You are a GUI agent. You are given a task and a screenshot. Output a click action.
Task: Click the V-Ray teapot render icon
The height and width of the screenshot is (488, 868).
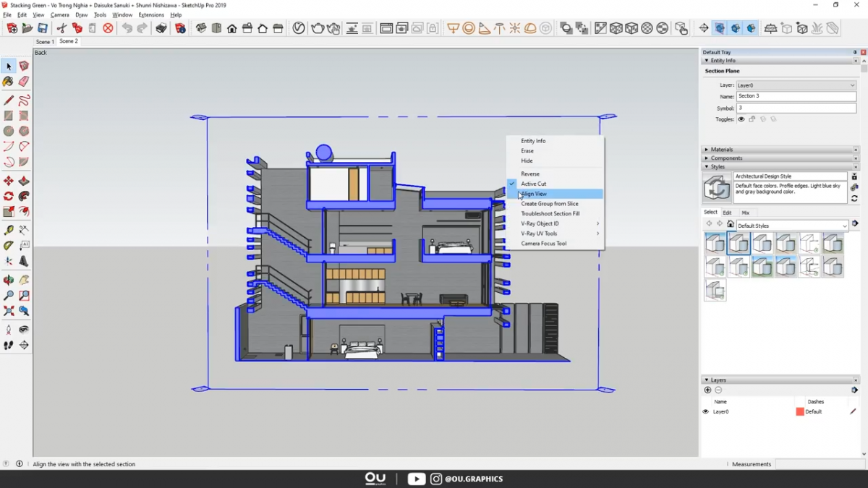316,28
